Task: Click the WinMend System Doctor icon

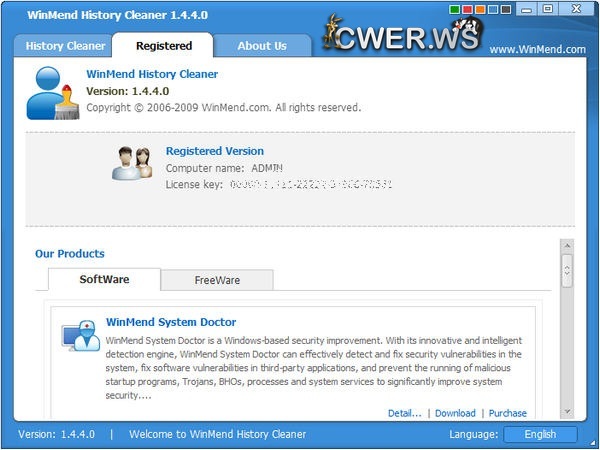Action: click(x=81, y=336)
